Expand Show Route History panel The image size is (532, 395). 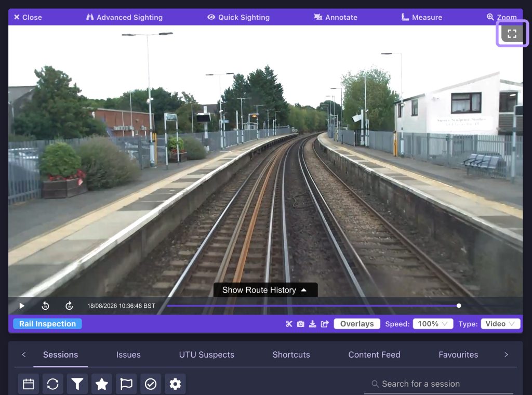[265, 290]
